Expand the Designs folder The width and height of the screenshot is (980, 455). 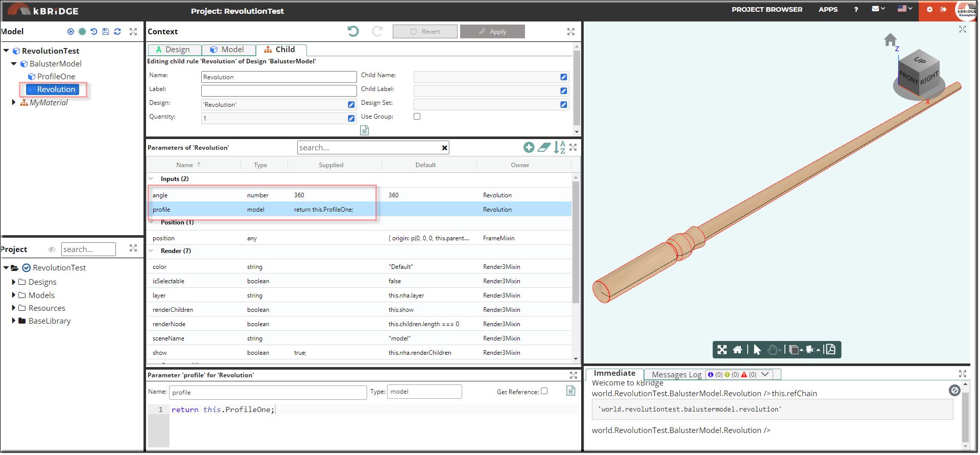pyautogui.click(x=14, y=282)
